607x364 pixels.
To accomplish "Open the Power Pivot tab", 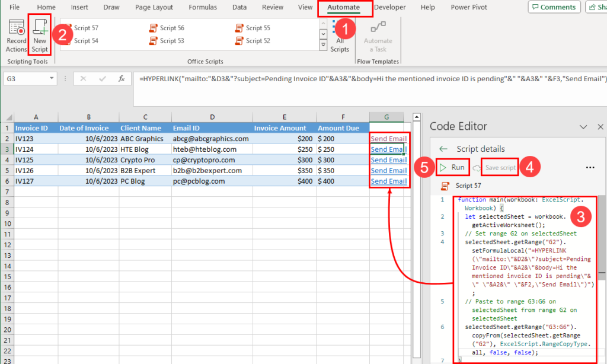I will pos(469,7).
